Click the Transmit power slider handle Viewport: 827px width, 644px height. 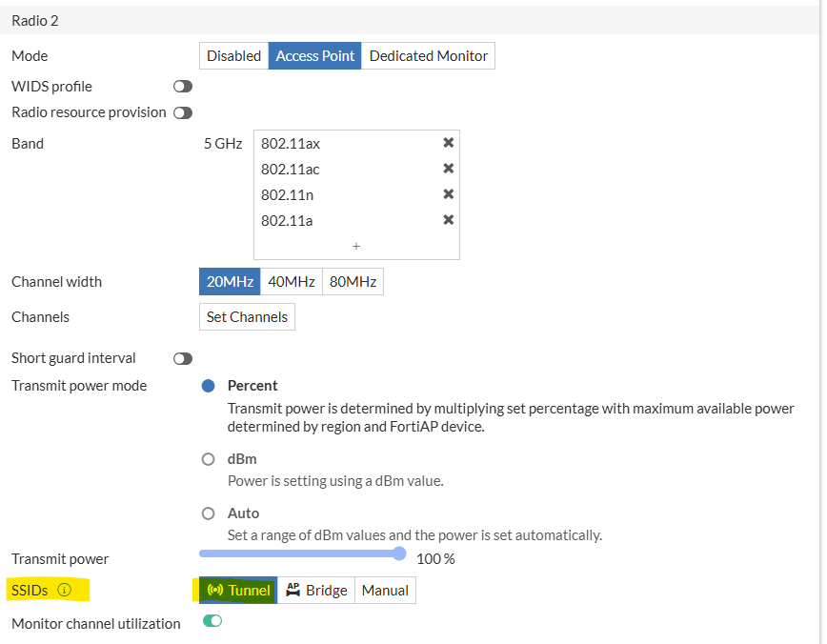399,553
